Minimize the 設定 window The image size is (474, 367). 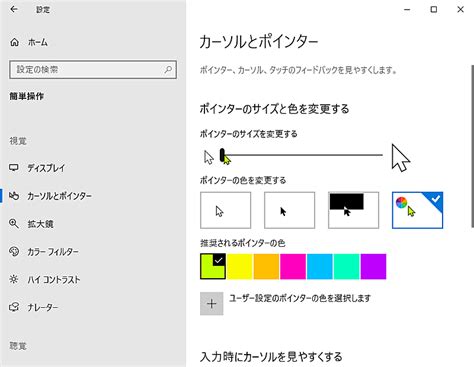point(407,9)
